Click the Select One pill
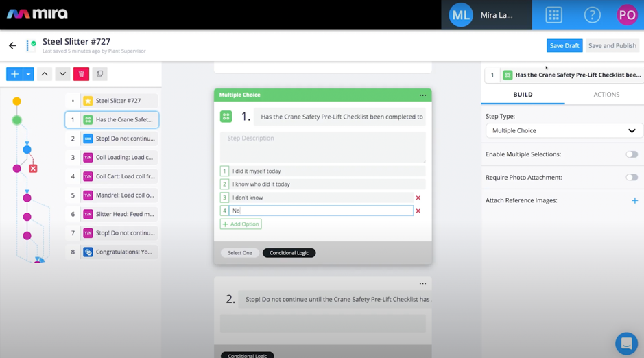 240,253
